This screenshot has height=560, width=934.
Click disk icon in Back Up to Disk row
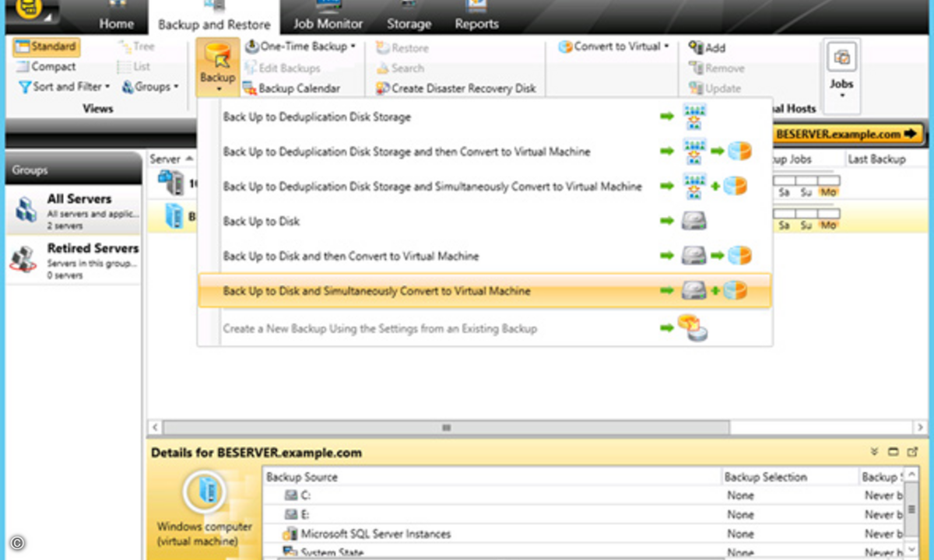coord(693,221)
